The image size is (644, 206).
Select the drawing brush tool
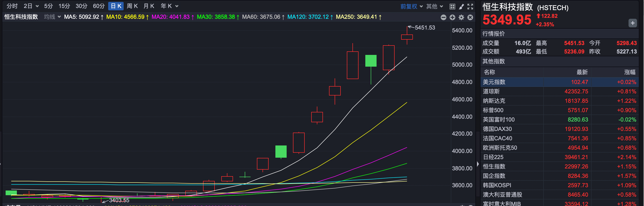(x=461, y=7)
